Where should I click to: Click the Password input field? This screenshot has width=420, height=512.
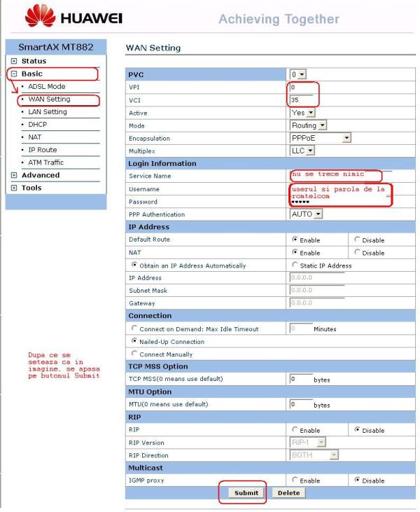341,202
